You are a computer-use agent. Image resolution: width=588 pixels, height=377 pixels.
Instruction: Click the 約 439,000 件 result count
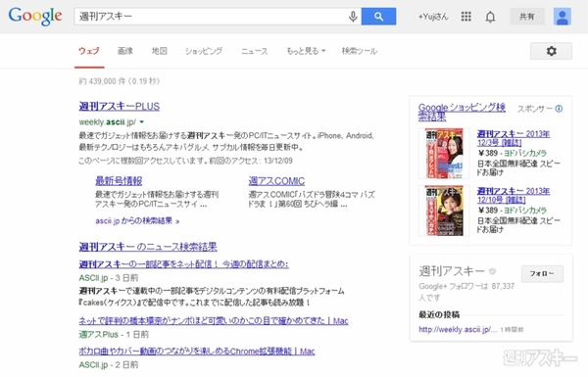[x=120, y=81]
